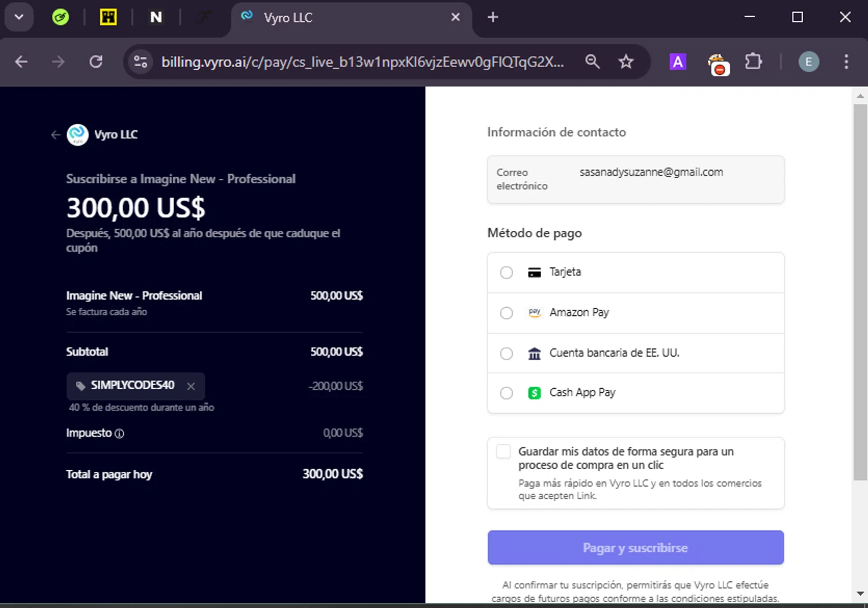Check Guardar mis datos de forma segura
Image resolution: width=868 pixels, height=608 pixels.
503,452
